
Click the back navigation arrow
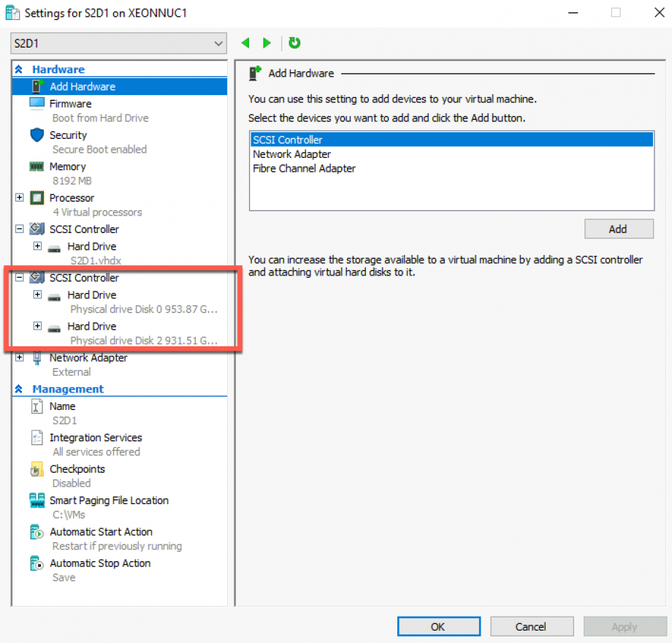coord(245,43)
